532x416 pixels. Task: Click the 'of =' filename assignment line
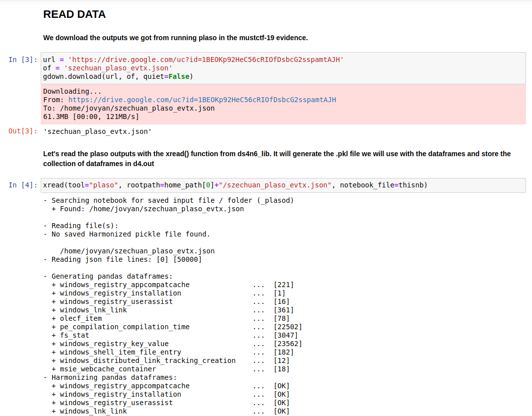[x=108, y=68]
